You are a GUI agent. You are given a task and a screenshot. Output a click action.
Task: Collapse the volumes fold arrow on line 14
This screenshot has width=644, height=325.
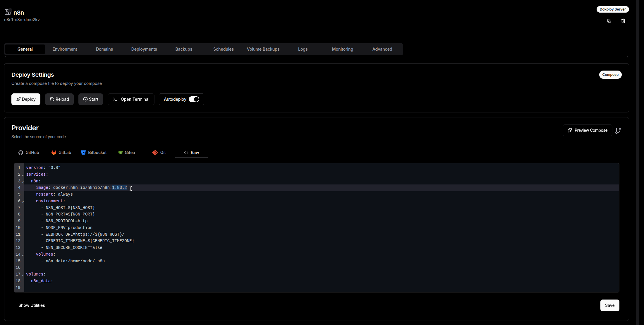pos(23,255)
